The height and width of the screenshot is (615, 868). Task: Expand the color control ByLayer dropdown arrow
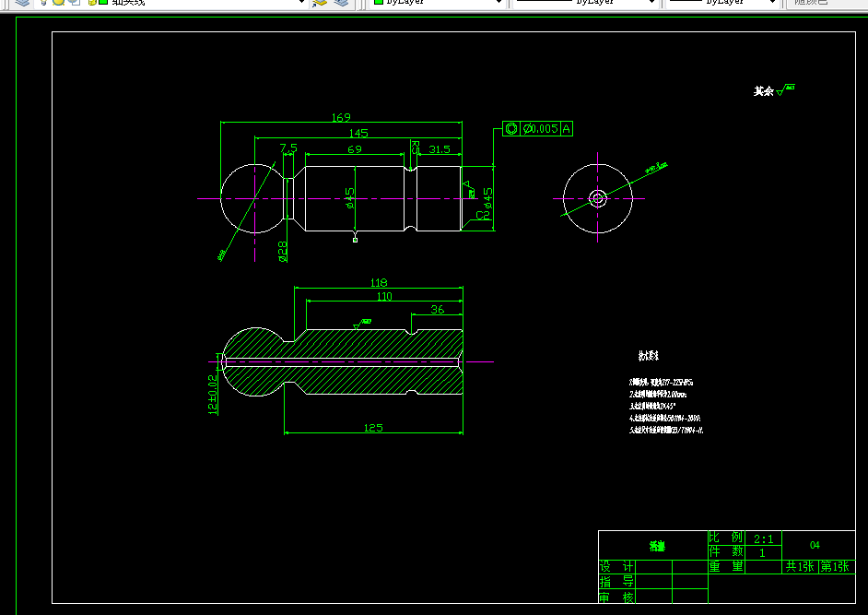pos(499,2)
